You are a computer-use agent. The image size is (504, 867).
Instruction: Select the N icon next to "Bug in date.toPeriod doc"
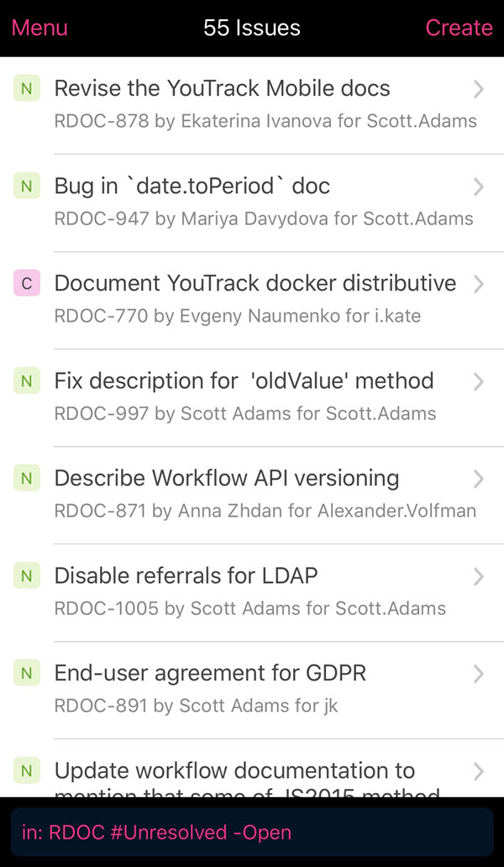tap(26, 186)
